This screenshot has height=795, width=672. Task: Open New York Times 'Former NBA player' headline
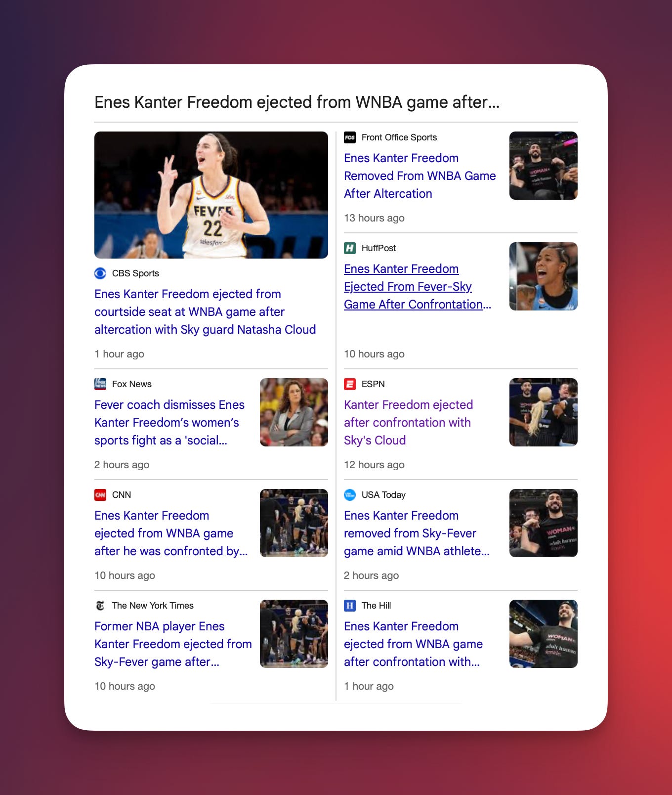tap(173, 644)
